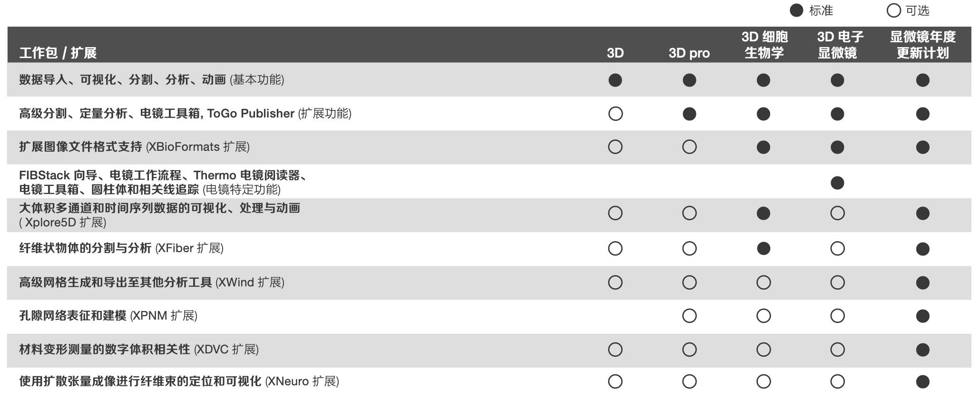The height and width of the screenshot is (401, 980).
Task: Click the only filled dot in the FIBStack row
Action: pos(837,183)
